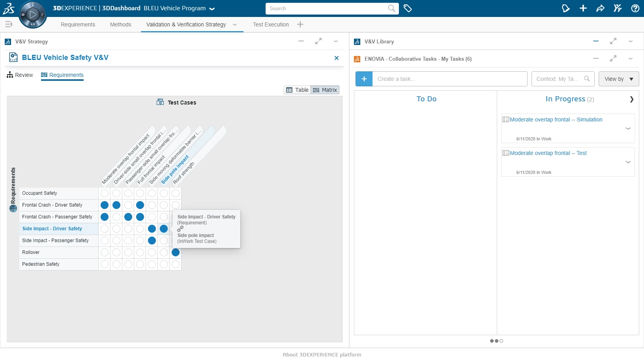Open the help question mark icon
This screenshot has width=644, height=362.
635,8
